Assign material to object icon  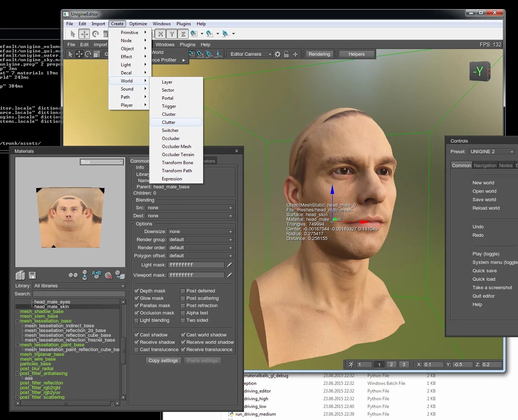[x=120, y=275]
